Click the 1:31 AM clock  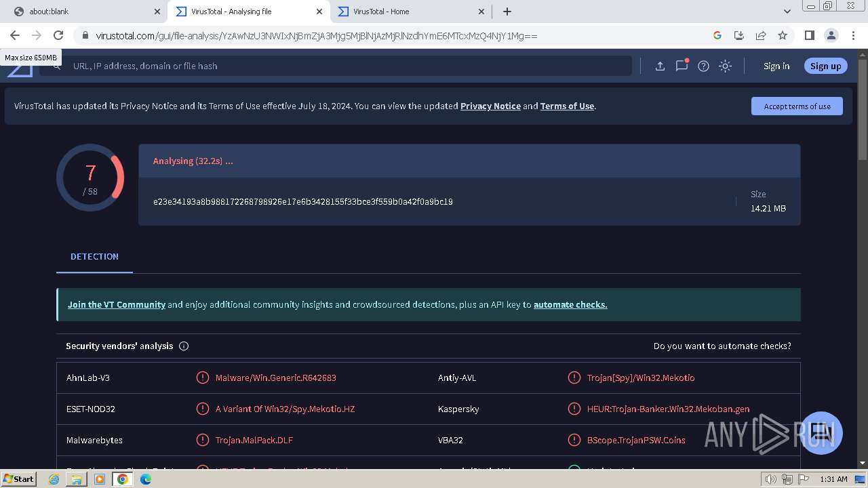(833, 479)
